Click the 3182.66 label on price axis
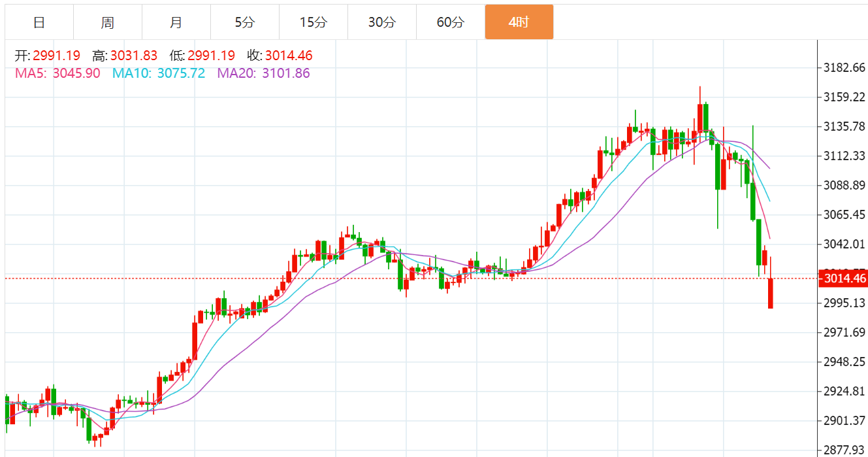868x457 pixels. click(x=844, y=68)
